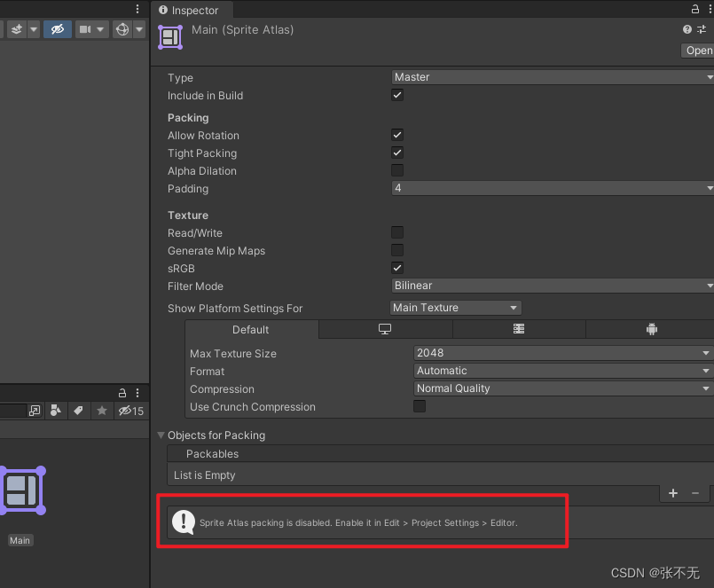Remove a packable with the minus button

coord(695,493)
